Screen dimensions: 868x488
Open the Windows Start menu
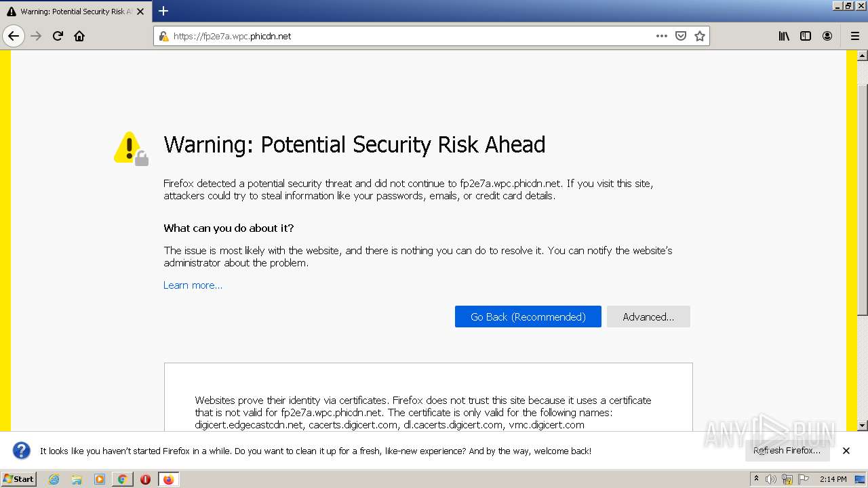coord(18,479)
